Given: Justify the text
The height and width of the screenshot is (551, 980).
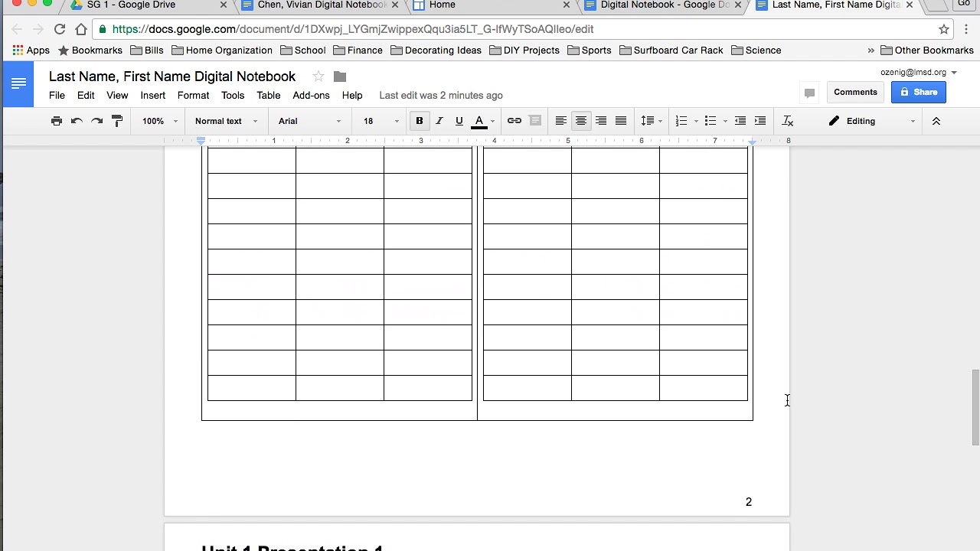Looking at the screenshot, I should tap(621, 121).
